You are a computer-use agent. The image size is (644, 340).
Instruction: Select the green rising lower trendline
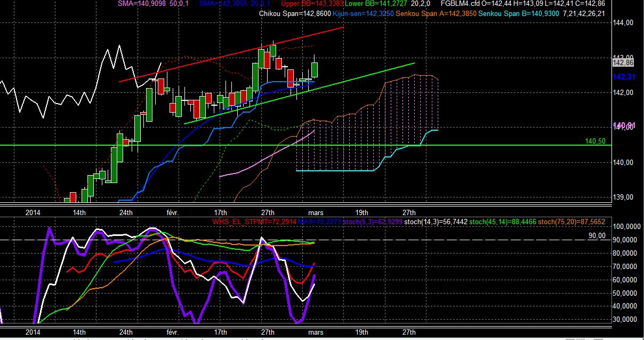tap(299, 93)
